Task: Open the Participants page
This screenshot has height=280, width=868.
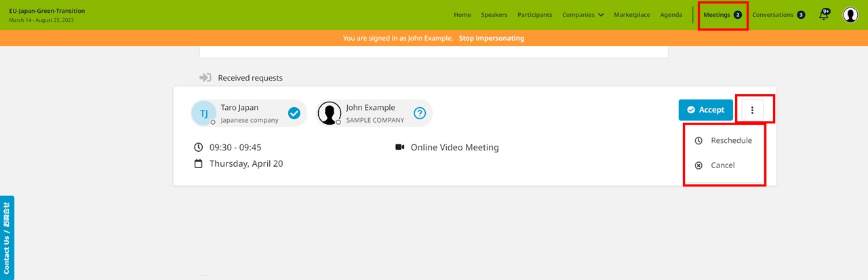Action: (535, 15)
